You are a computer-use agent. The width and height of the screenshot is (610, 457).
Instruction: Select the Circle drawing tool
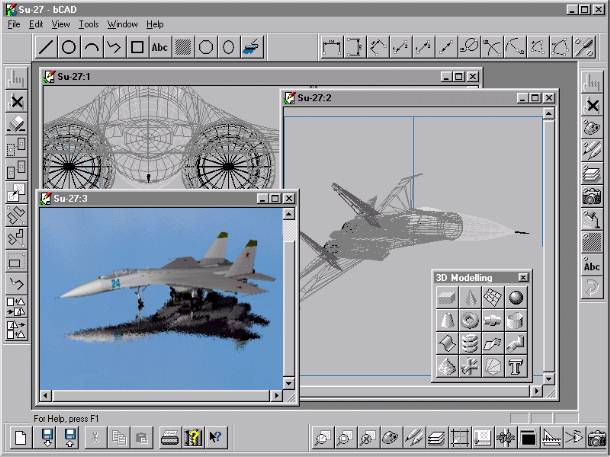point(70,47)
